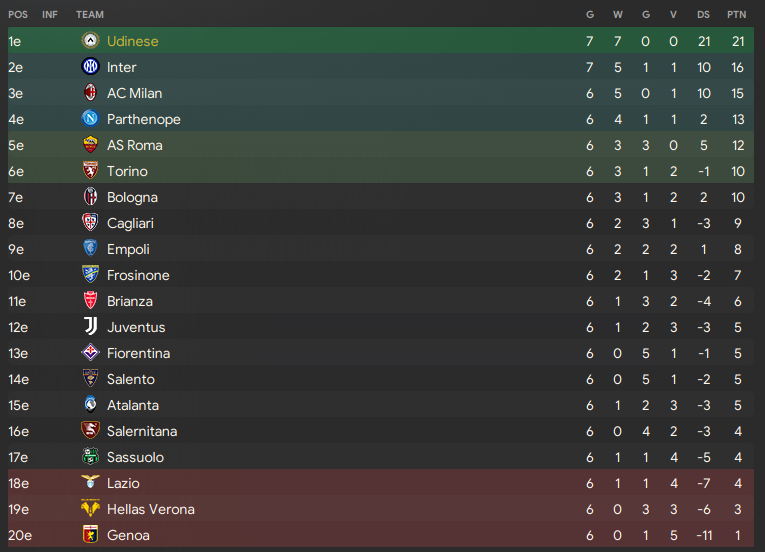The height and width of the screenshot is (552, 765).
Task: Click the Hellas Verona yellow crest
Action: (x=90, y=509)
